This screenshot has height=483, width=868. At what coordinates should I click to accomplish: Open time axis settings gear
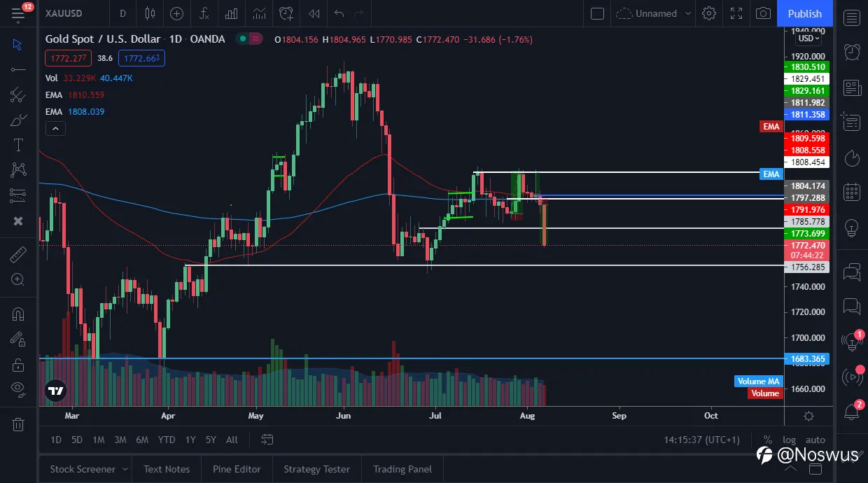point(809,416)
